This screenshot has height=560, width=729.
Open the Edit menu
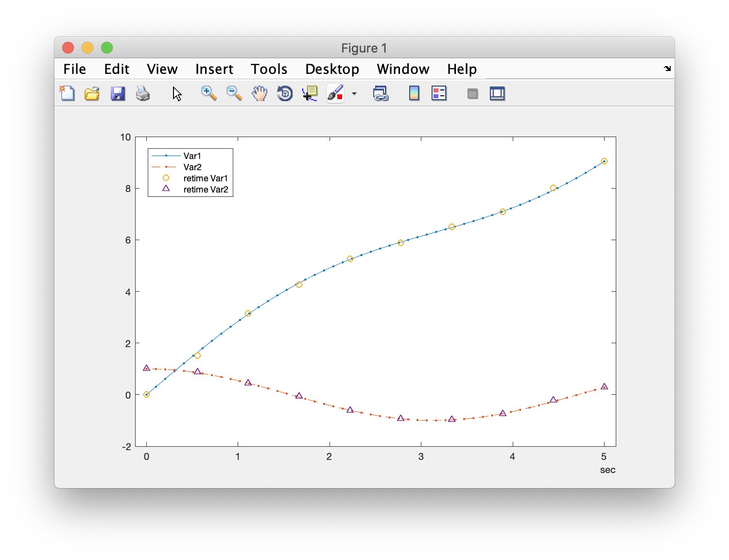tap(117, 69)
